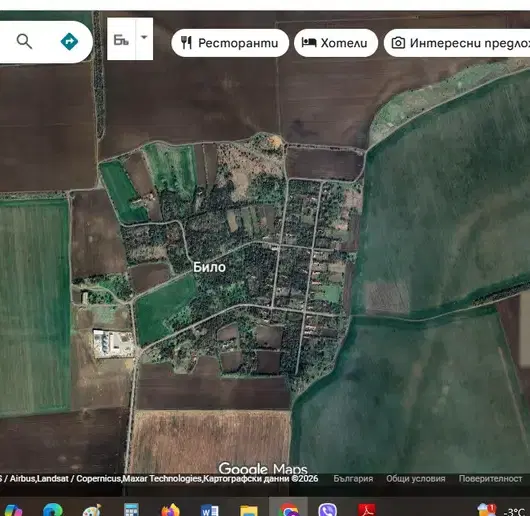
Task: Expand the input language dropdown arrow
Action: (x=144, y=38)
